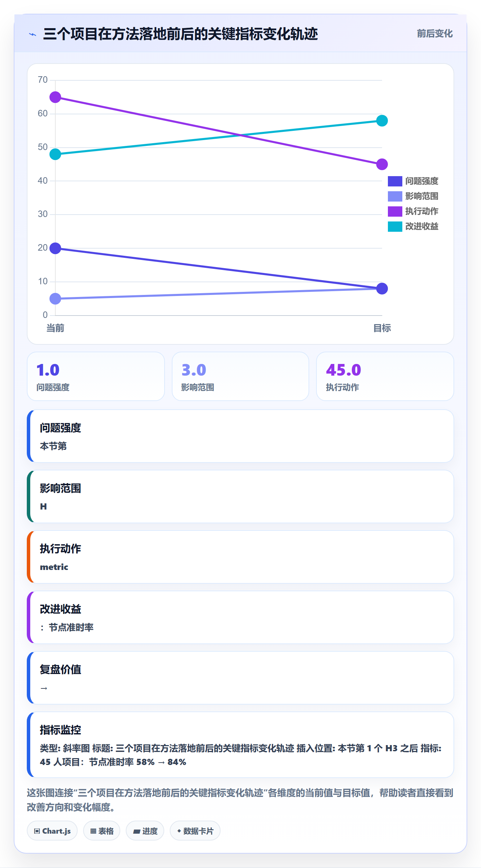Click the 目标 x-axis label
Screen dimensions: 481x868
click(382, 328)
